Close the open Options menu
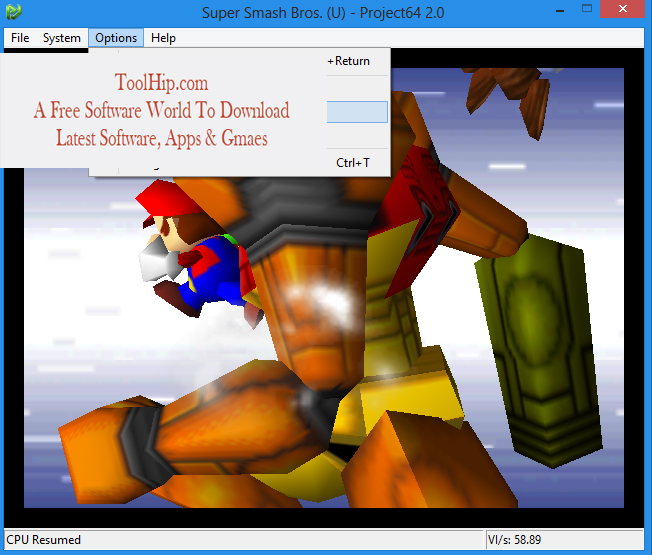Image resolution: width=652 pixels, height=555 pixels. click(x=116, y=38)
